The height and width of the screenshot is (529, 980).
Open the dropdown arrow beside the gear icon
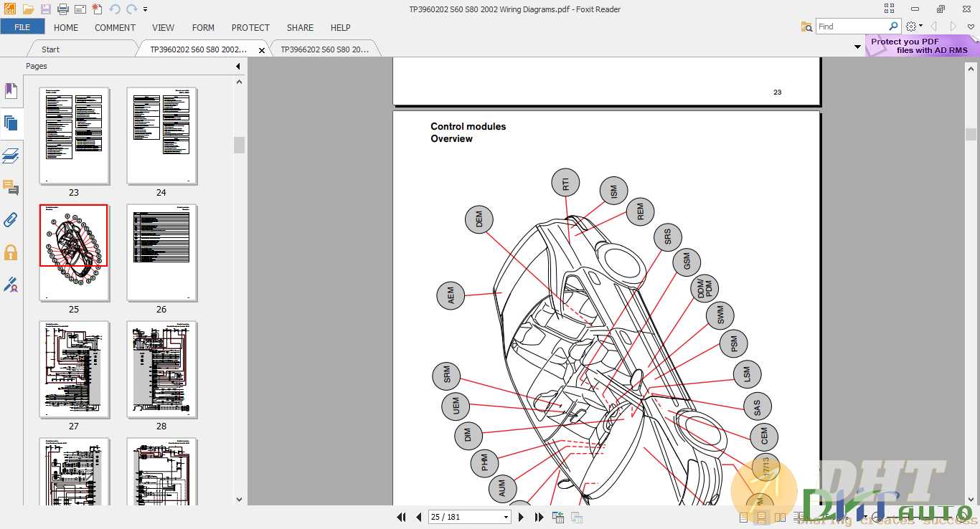pos(921,27)
